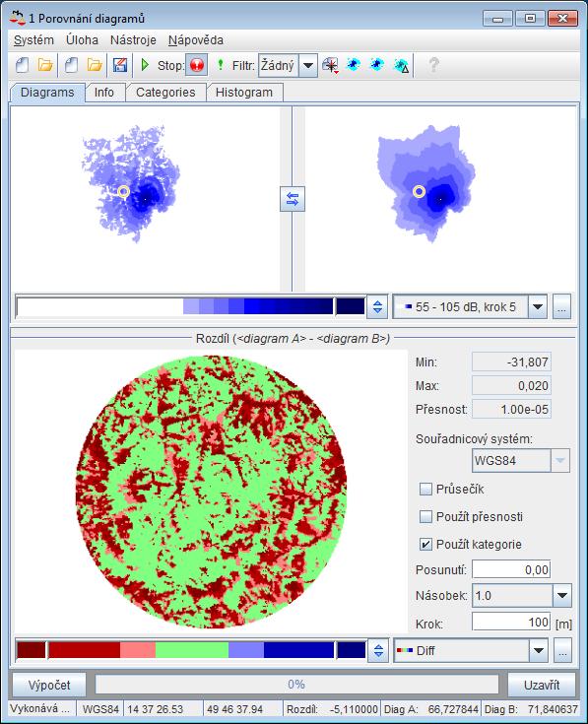Switch to the Histogram tab
Screen dimensions: 588x724
244,93
